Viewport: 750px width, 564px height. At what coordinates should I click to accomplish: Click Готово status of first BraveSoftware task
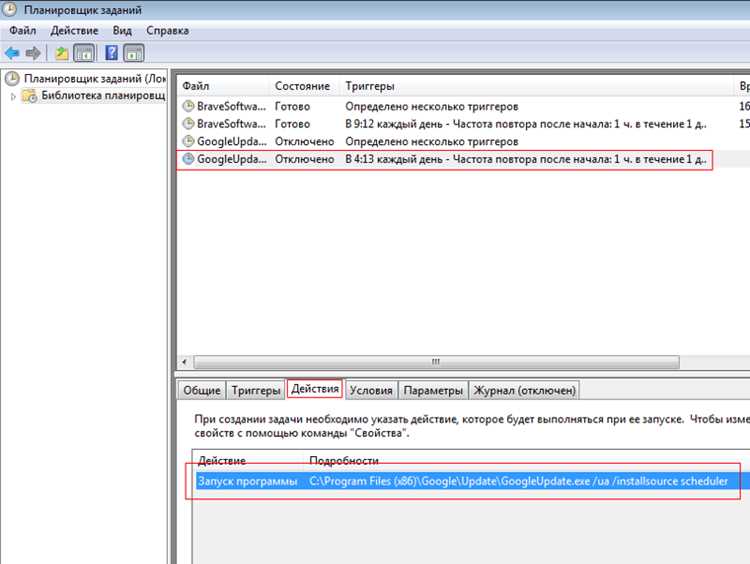pos(292,106)
